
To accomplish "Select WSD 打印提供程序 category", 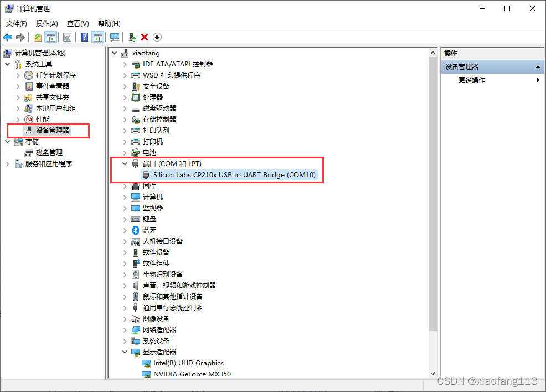I will (x=172, y=75).
